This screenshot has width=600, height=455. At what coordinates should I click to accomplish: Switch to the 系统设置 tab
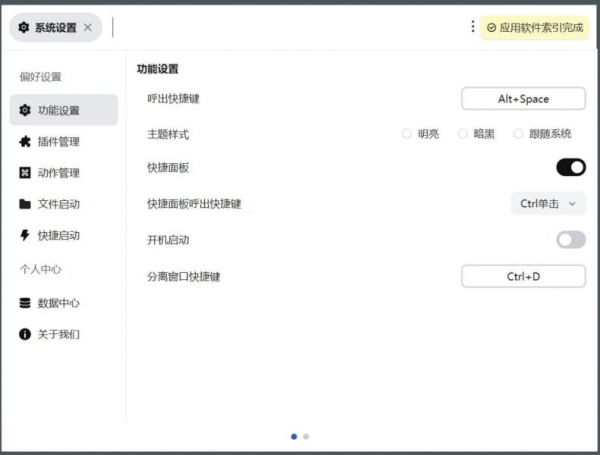point(52,28)
